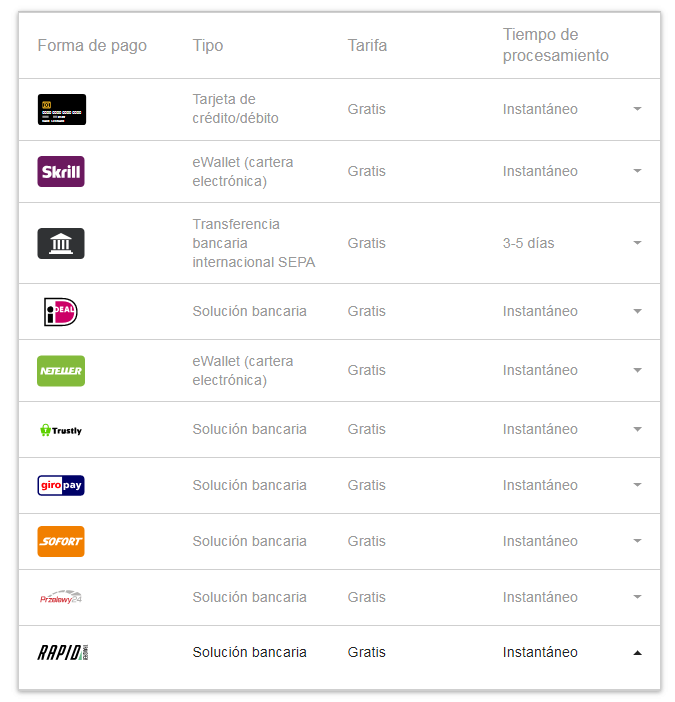Expand the Skrill row details arrow

click(637, 171)
